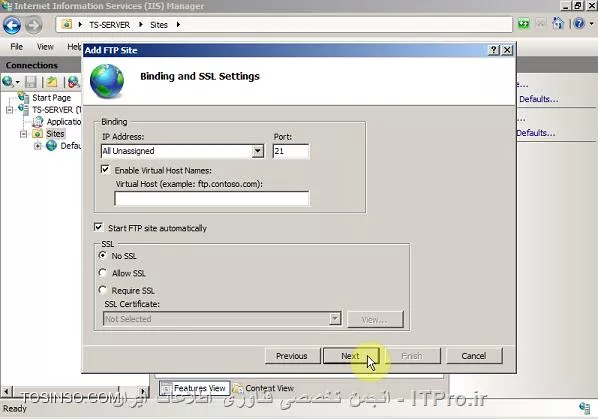Click the Home icon in top toolbar
The height and width of the screenshot is (419, 598).
click(558, 24)
